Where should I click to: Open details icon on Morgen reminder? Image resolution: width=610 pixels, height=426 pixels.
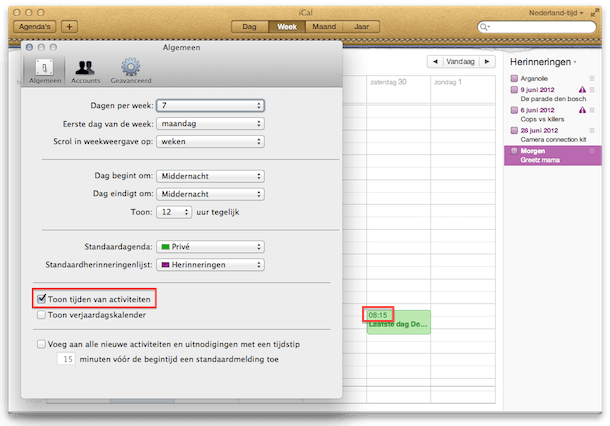(x=592, y=151)
